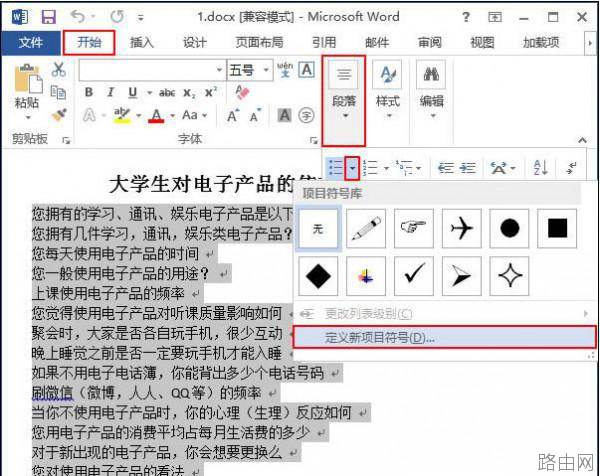
Task: Apply the yellow highlight color button
Action: coord(122,115)
